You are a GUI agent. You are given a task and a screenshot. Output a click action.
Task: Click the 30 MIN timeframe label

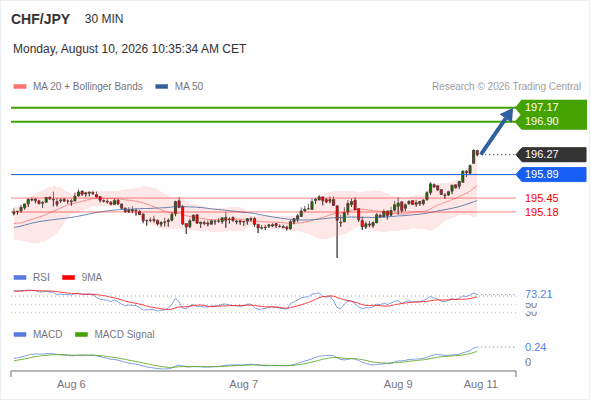(x=104, y=19)
